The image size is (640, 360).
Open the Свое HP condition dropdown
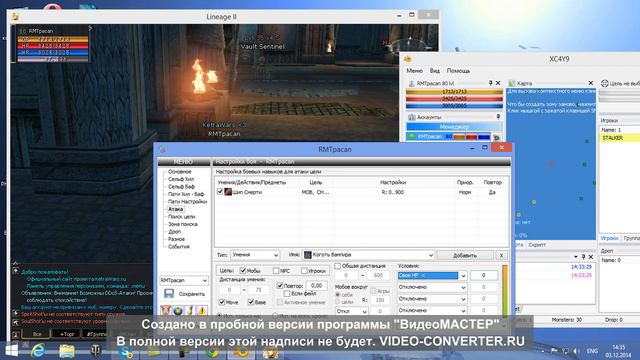tap(432, 276)
